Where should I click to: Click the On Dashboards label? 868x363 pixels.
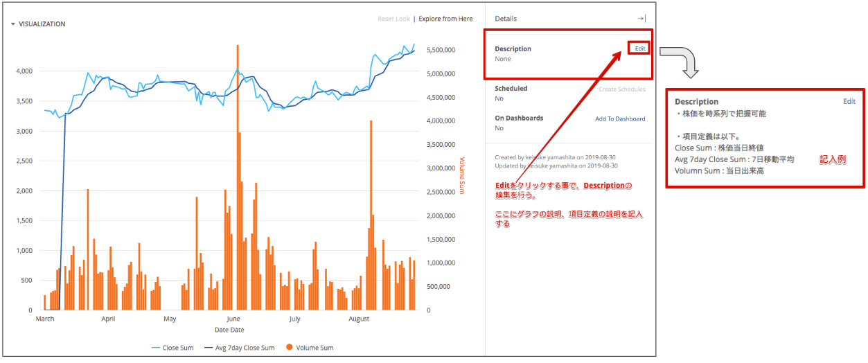519,118
